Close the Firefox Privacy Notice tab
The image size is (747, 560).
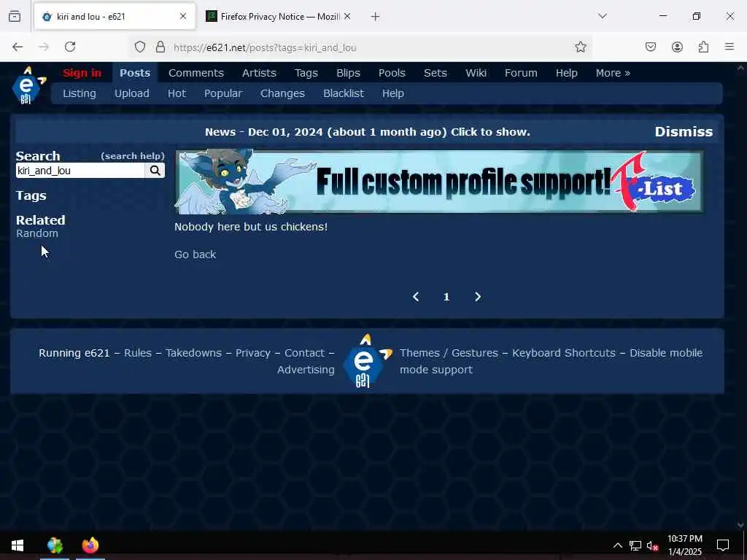[347, 16]
